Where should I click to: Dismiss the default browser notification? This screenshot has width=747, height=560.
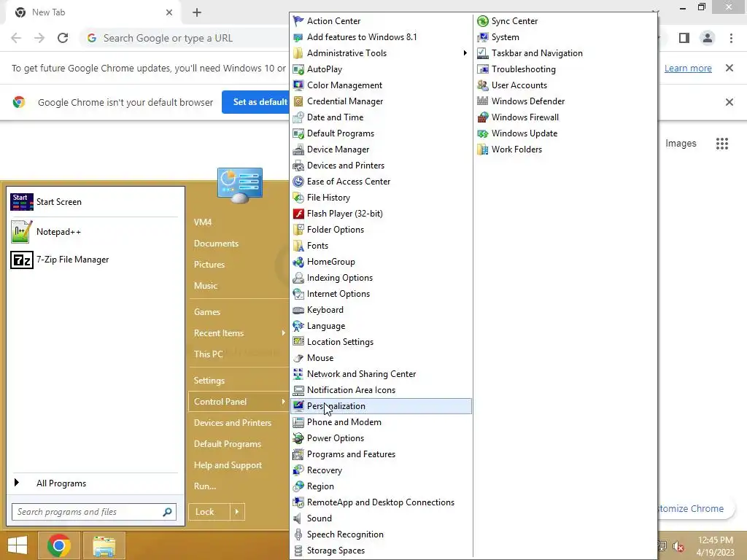coord(729,102)
